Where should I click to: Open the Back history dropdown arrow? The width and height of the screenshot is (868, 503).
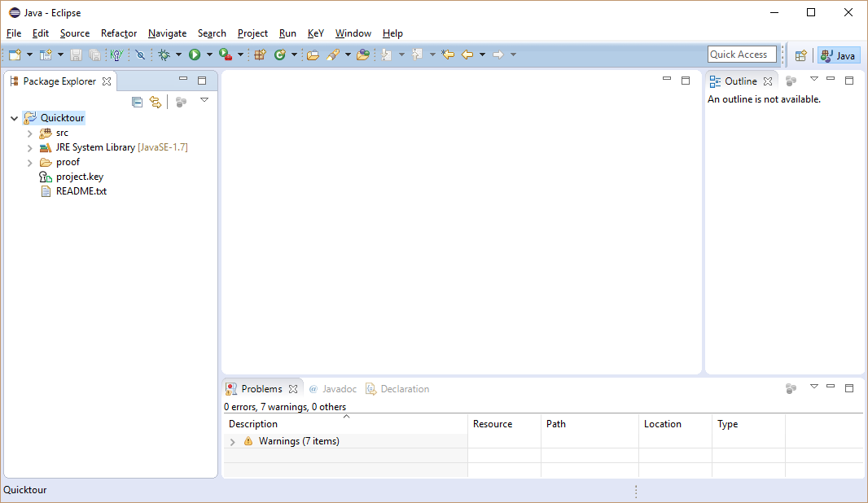click(482, 55)
